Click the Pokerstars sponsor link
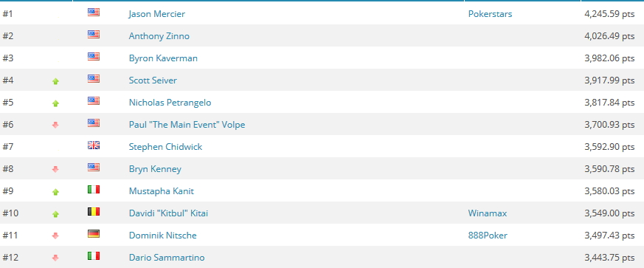The image size is (644, 268). 490,14
